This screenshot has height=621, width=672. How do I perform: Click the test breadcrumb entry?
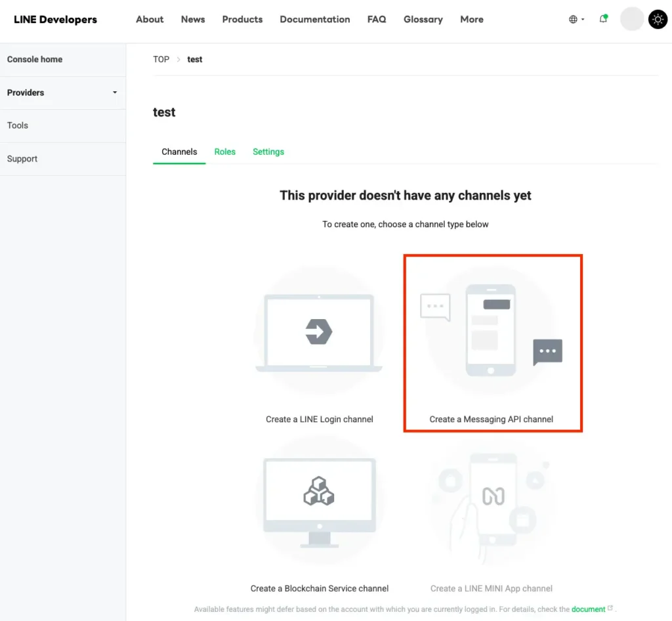pyautogui.click(x=194, y=60)
